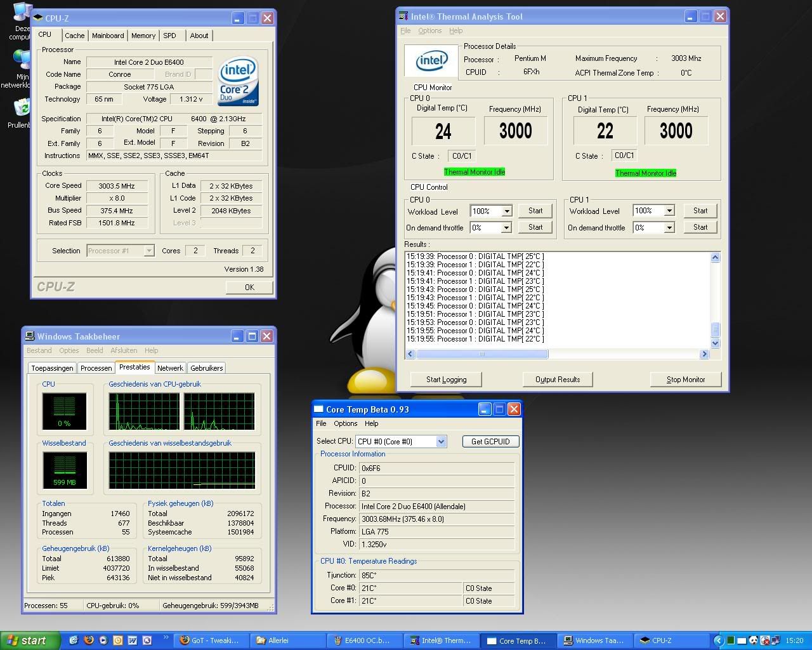
Task: Click the panda icon in the system tray
Action: 753,640
